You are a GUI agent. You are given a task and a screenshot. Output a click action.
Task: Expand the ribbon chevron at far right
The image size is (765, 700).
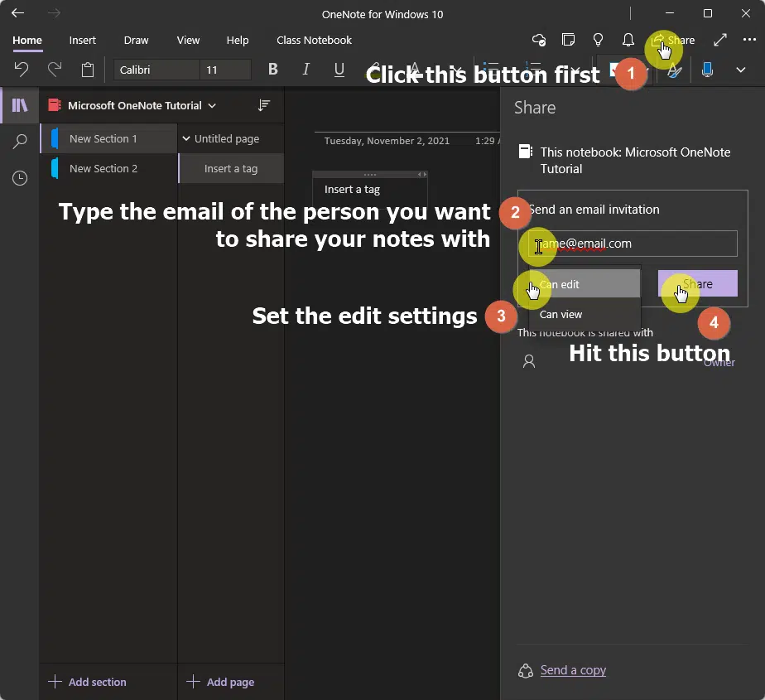point(741,70)
